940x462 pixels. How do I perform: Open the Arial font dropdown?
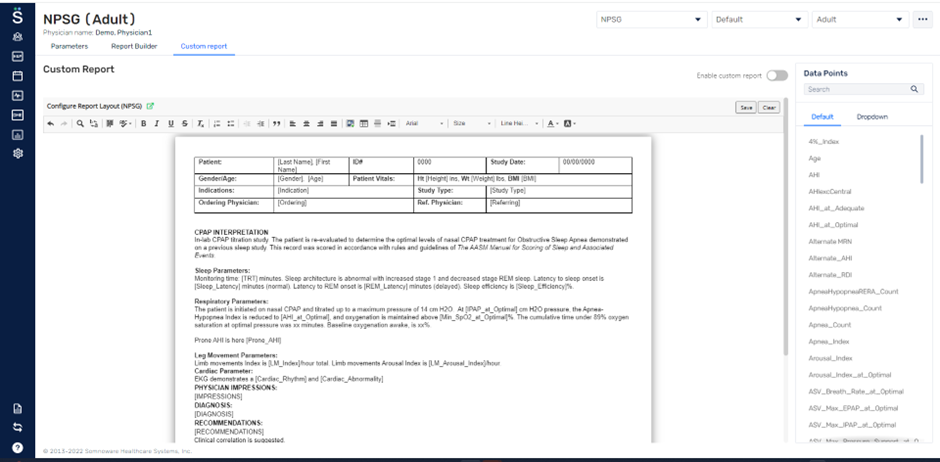pyautogui.click(x=424, y=123)
